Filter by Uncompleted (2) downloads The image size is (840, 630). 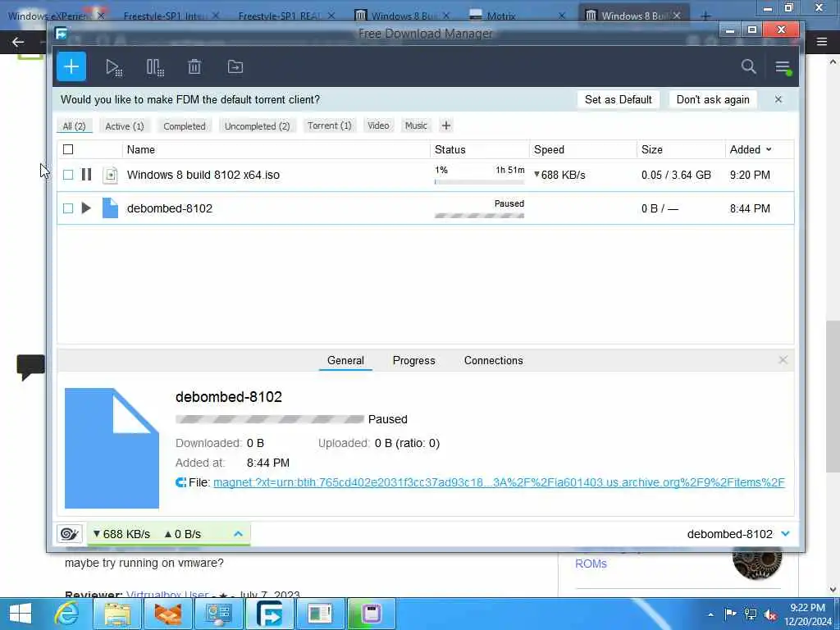coord(257,126)
